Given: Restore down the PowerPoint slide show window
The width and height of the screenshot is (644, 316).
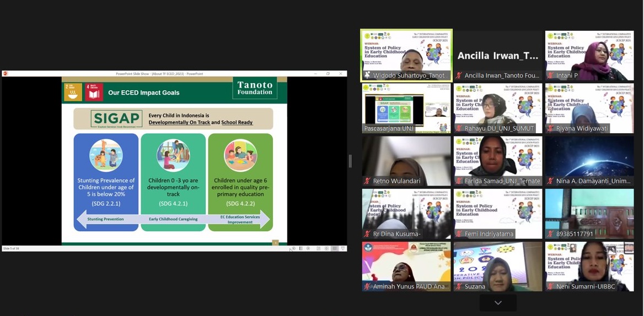Looking at the screenshot, I should pos(328,74).
